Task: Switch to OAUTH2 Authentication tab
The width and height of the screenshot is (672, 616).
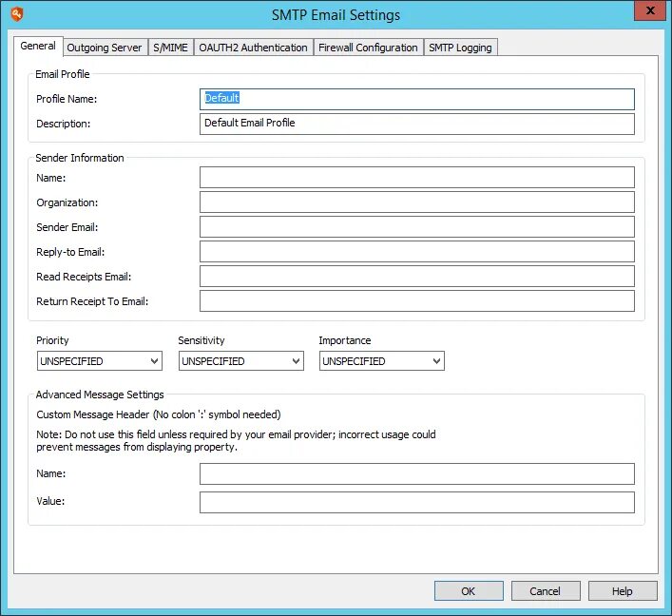Action: point(253,48)
